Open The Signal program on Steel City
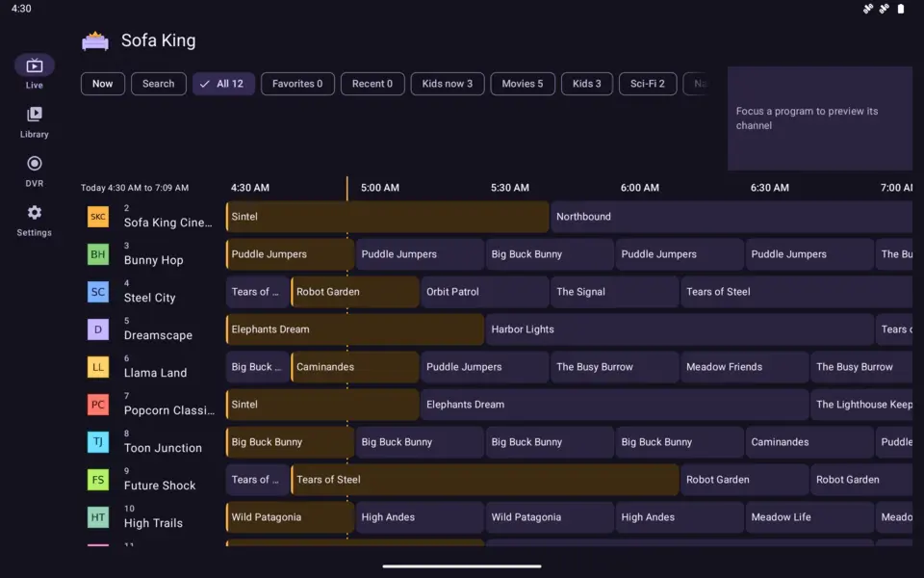The image size is (924, 578). coord(615,292)
